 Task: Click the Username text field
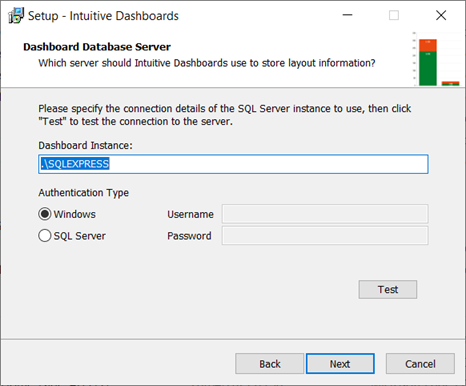pos(325,214)
